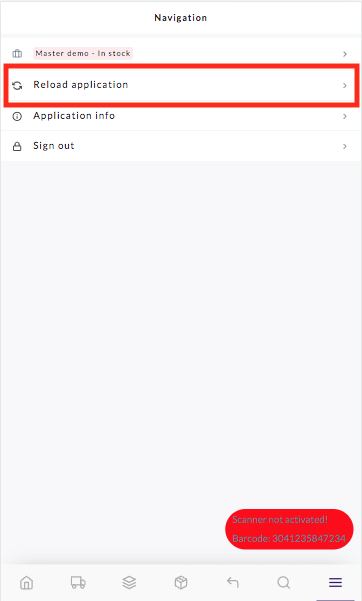Click the info circle icon
This screenshot has height=601, width=362.
17,116
